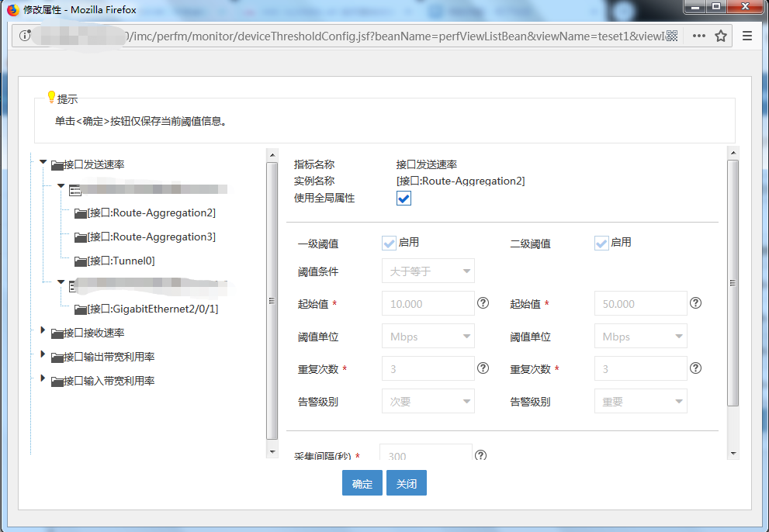Screen dimensions: 769x532
Task: Open 阈值条件 大于等于 dropdown
Action: 428,271
